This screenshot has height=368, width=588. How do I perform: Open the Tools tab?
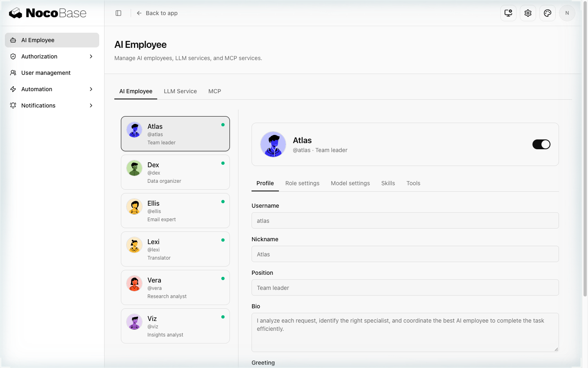[x=413, y=183]
